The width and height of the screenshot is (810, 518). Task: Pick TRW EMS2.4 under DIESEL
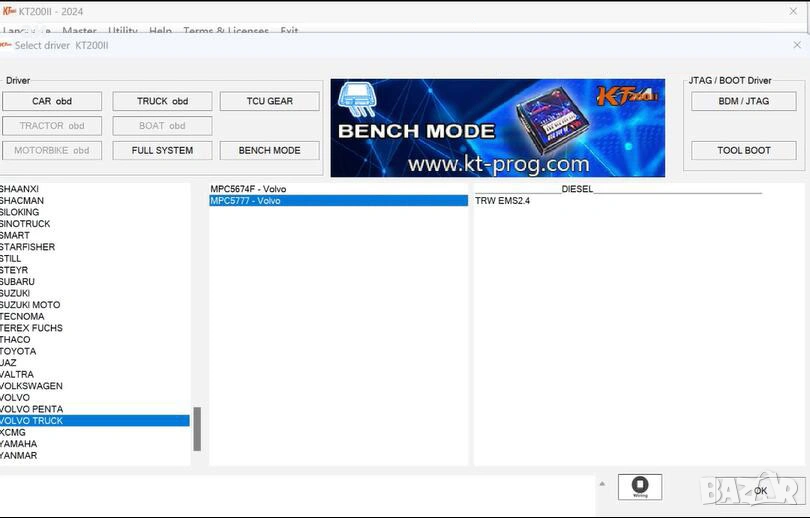coord(502,201)
